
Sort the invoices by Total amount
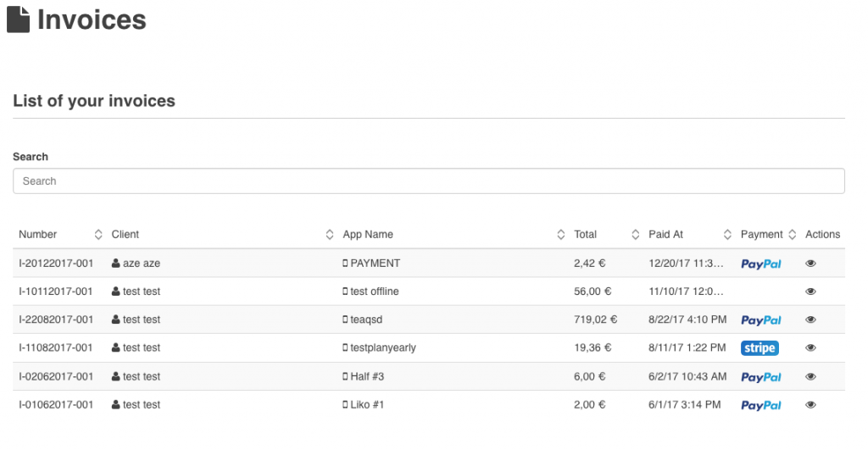(636, 235)
